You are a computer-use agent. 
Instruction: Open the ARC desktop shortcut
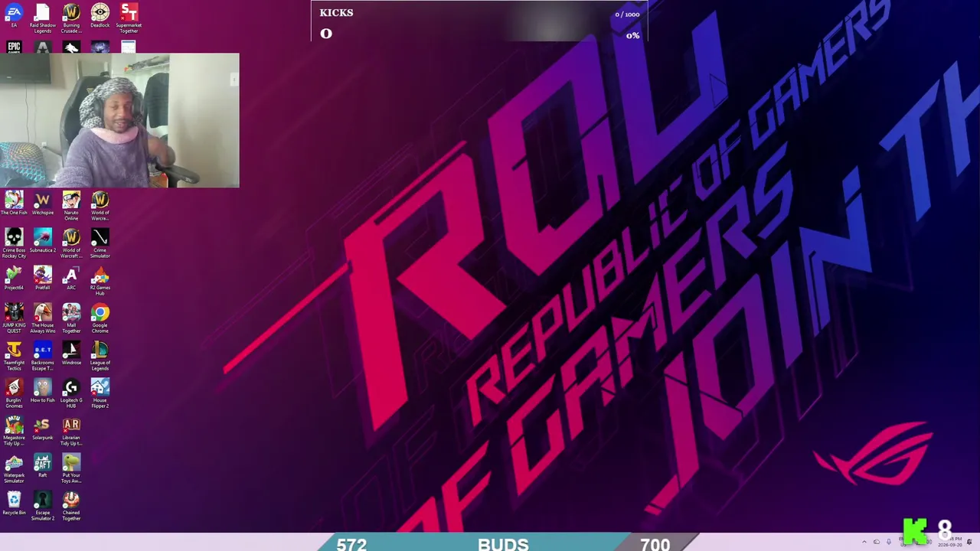(x=71, y=279)
